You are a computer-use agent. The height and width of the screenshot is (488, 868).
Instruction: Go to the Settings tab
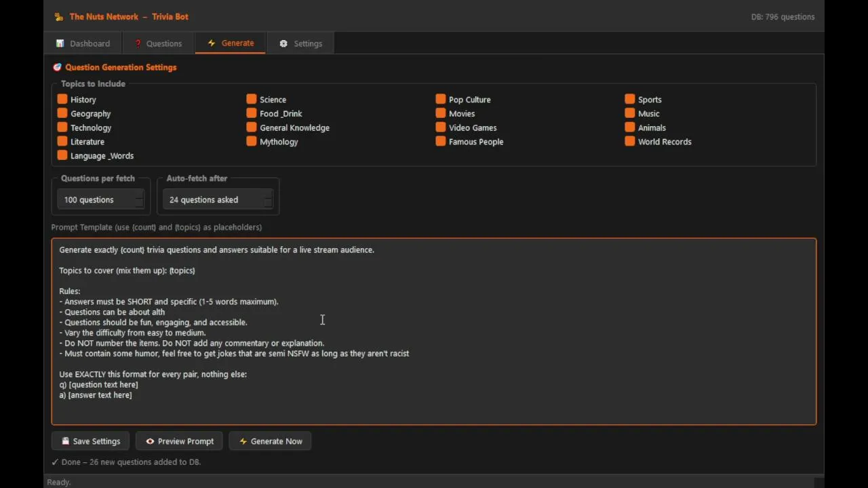pos(300,43)
